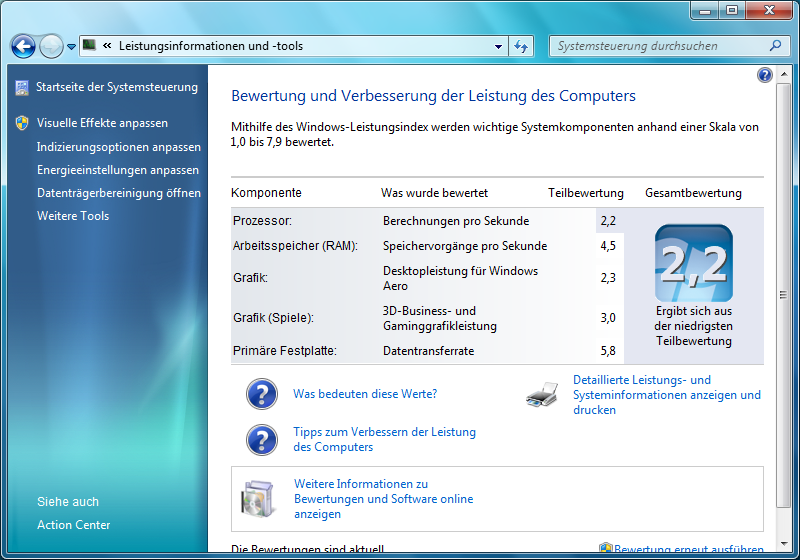This screenshot has height=560, width=800.
Task: Click the Grafik score 2,3
Action: tap(608, 278)
